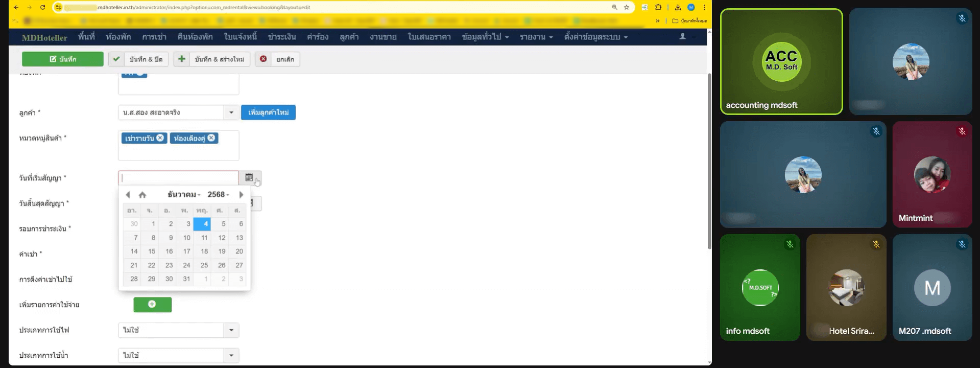Go to previous month in date picker
Viewport: 980px width, 368px height.
[x=128, y=195]
